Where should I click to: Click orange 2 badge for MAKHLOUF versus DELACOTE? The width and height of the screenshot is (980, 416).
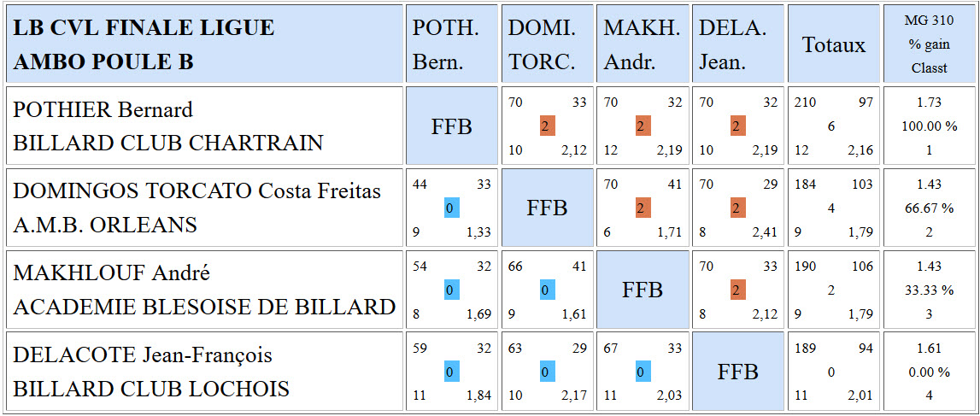(x=737, y=290)
